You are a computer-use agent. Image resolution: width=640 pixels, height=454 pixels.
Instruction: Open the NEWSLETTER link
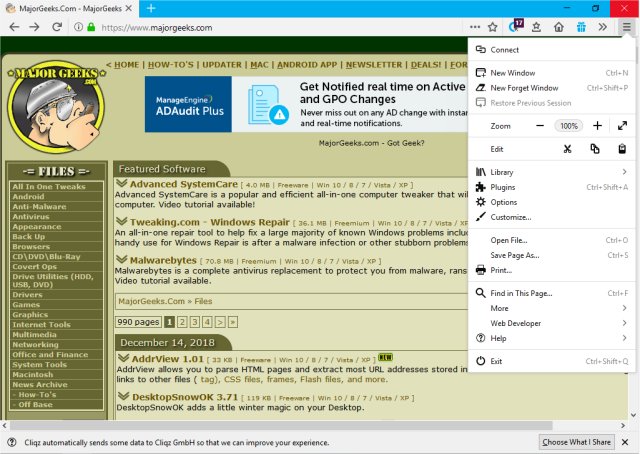[x=374, y=65]
